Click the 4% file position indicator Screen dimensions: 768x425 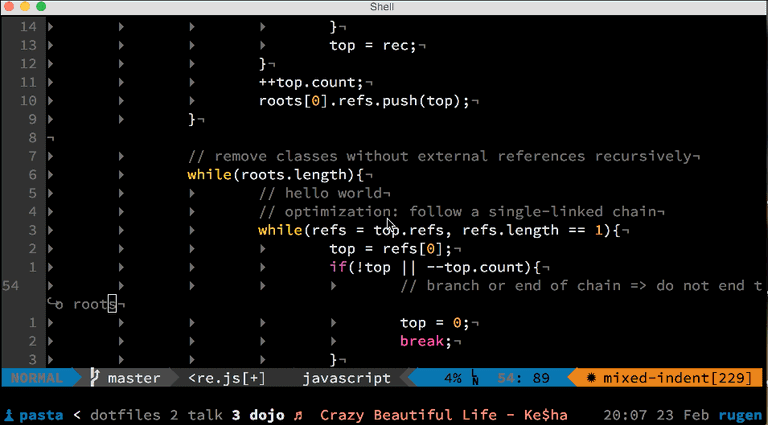(x=453, y=378)
